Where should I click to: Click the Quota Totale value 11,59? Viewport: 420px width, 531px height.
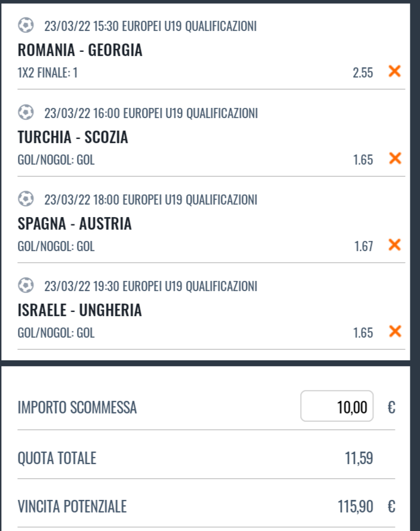tap(359, 458)
